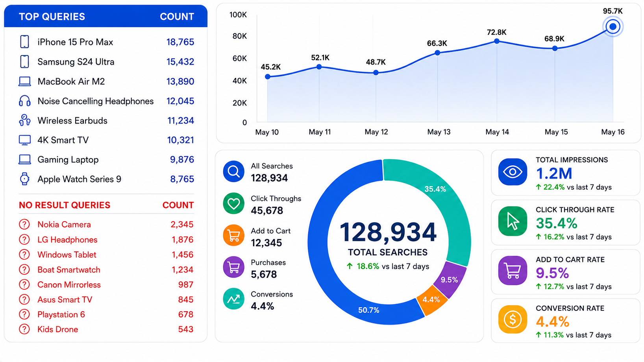Click the phone icon beside iPhone 15 Pro Max
This screenshot has width=644, height=362.
24,42
